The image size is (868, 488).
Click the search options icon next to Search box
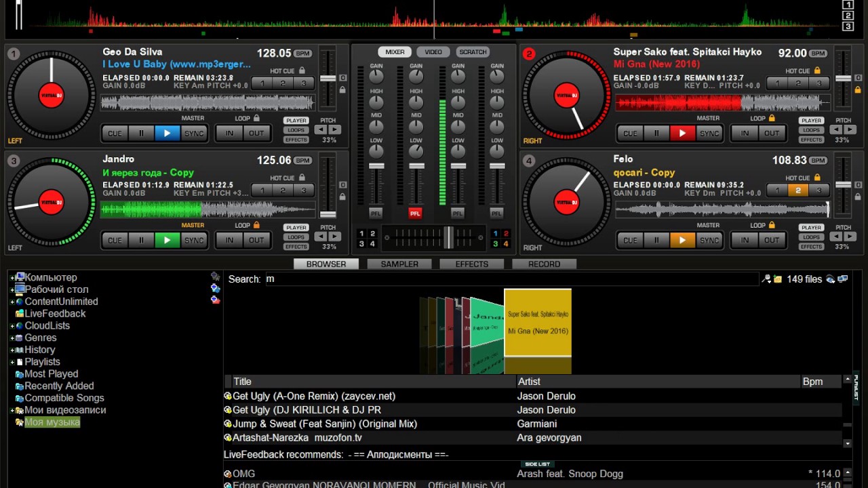pos(767,279)
